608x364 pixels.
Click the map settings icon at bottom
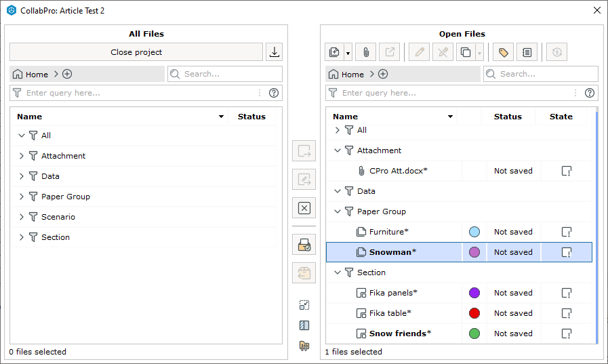[304, 346]
